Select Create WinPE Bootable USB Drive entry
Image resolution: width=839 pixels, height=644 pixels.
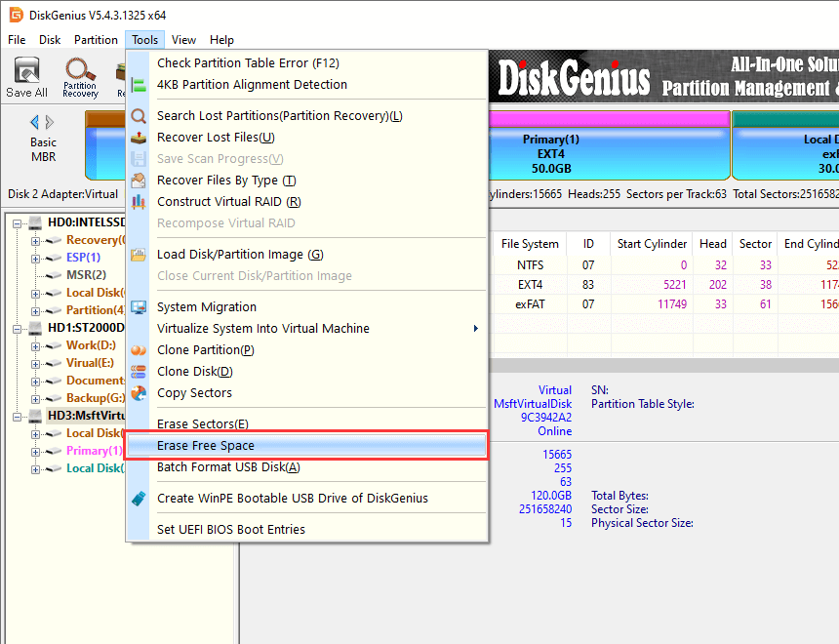[x=292, y=499]
